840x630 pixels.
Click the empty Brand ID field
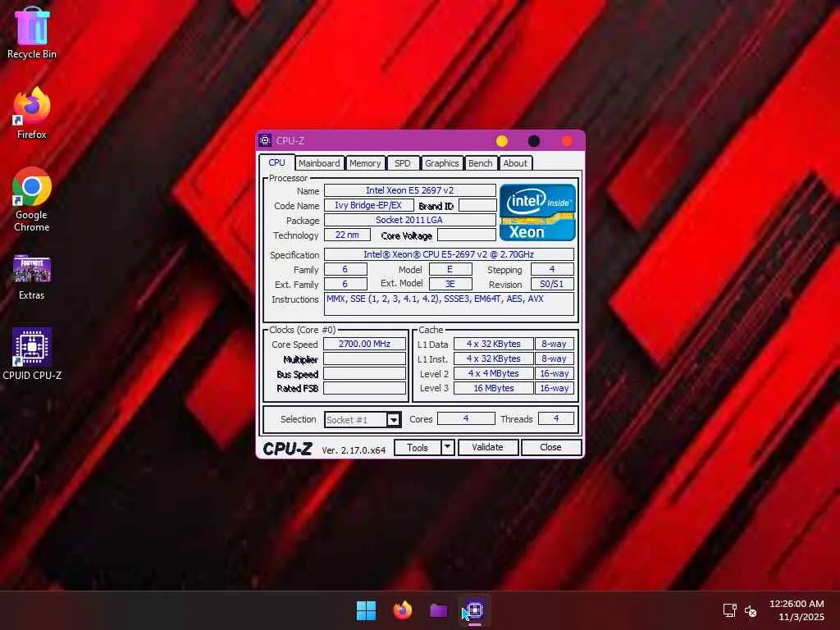(477, 205)
